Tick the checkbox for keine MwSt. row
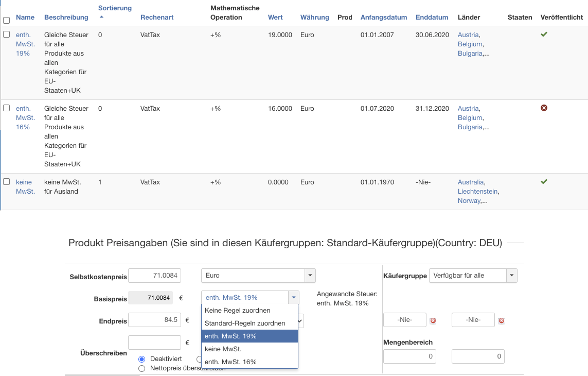The width and height of the screenshot is (588, 376). (7, 182)
